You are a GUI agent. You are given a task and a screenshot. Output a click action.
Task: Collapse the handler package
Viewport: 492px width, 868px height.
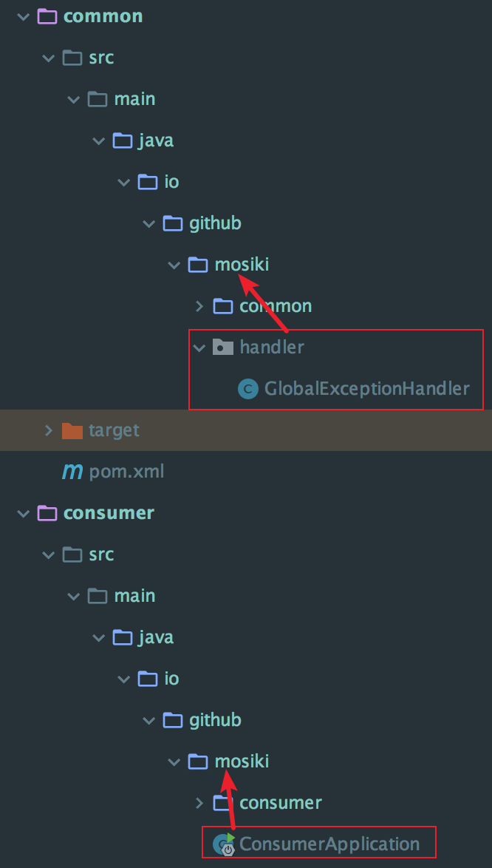tap(199, 347)
